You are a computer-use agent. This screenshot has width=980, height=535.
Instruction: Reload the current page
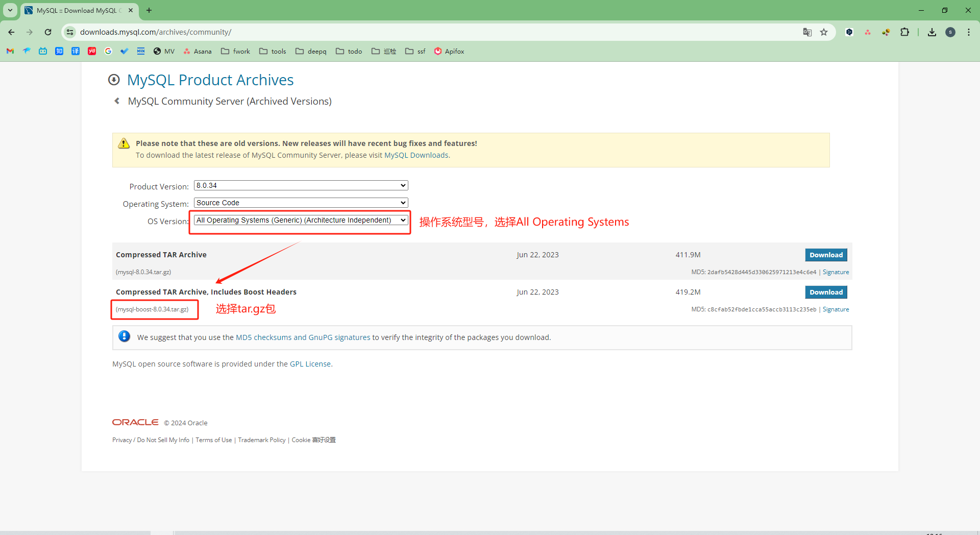coord(48,32)
